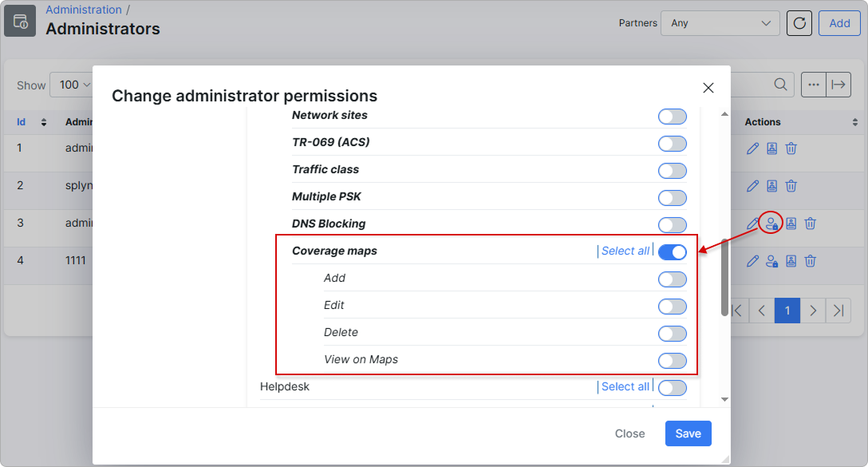868x467 pixels.
Task: Click Select all next to Coverage maps
Action: (625, 251)
